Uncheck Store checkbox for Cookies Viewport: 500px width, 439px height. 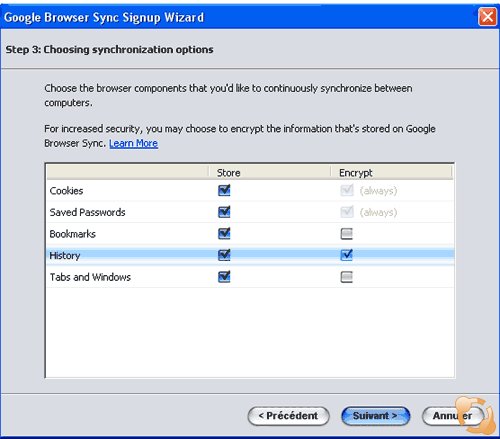[224, 190]
